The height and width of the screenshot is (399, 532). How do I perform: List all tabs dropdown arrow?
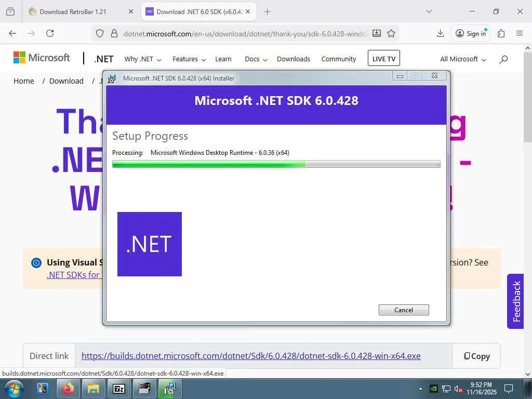tap(429, 11)
